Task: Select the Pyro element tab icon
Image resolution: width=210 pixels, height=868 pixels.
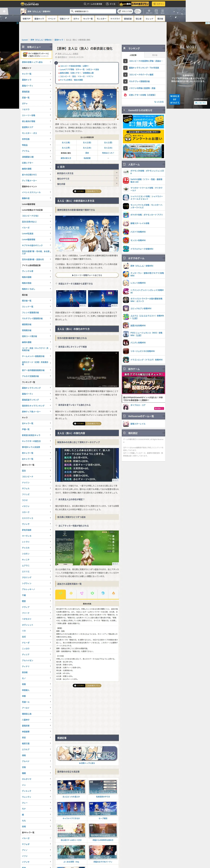Action: [113, 593]
